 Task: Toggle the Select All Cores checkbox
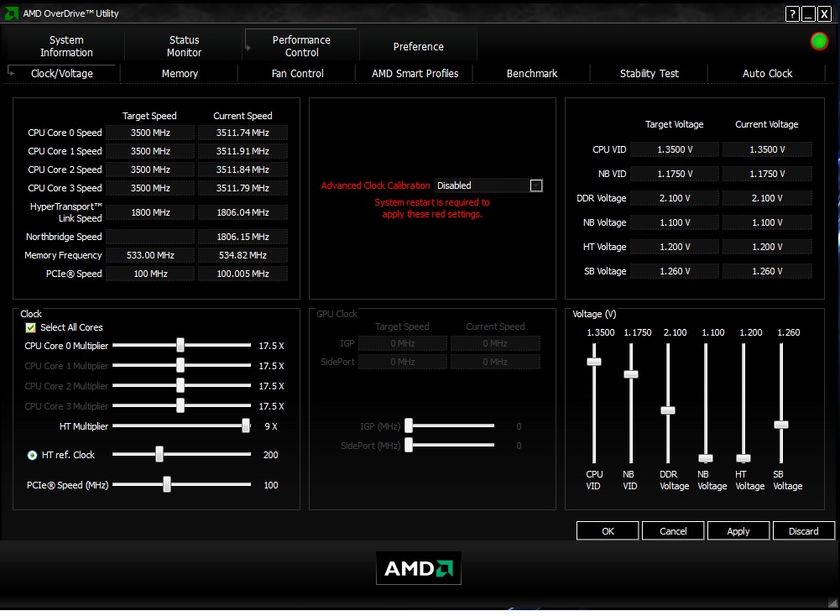pos(30,327)
